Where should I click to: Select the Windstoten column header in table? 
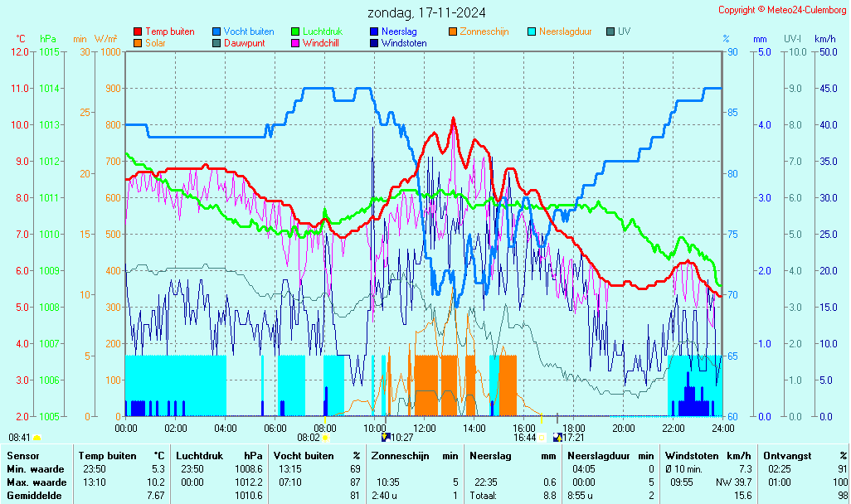pyautogui.click(x=690, y=455)
